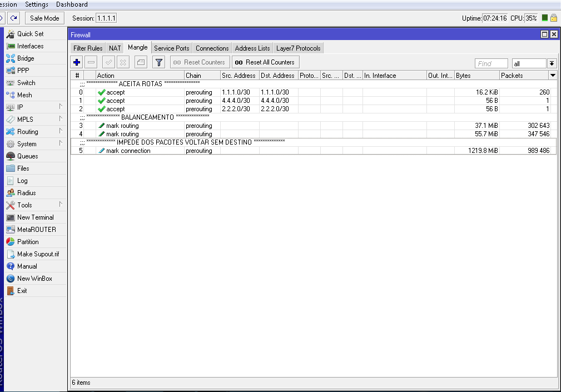Sort by the Src. Address column header
This screenshot has width=561, height=392.
pyautogui.click(x=240, y=76)
